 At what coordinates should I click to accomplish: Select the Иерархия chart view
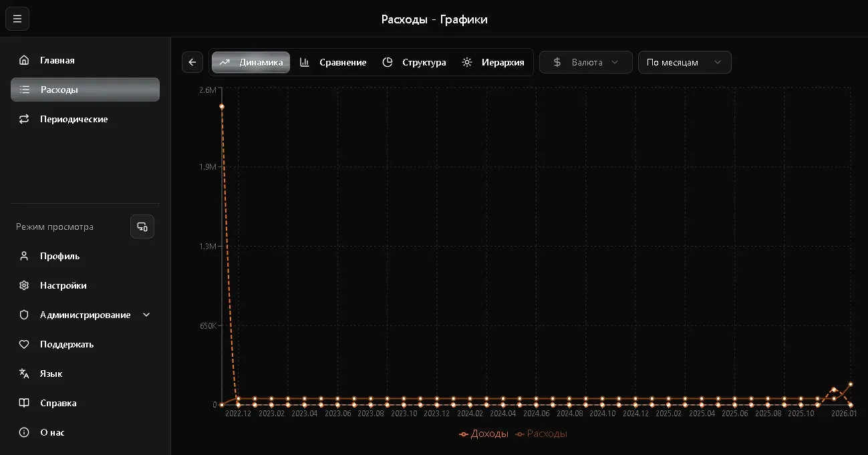click(x=493, y=62)
